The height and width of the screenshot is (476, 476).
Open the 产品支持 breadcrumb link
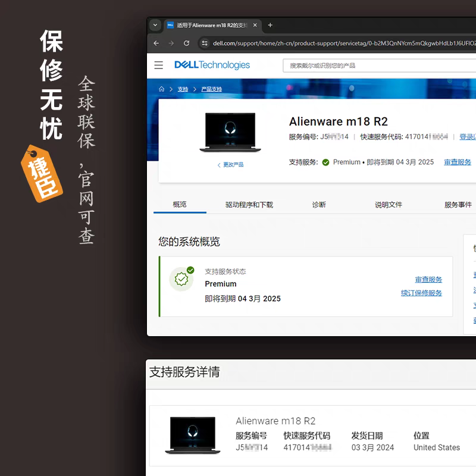coord(212,89)
